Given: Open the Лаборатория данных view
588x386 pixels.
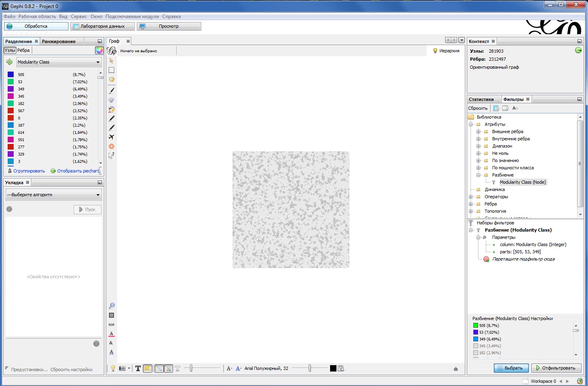Looking at the screenshot, I should (x=103, y=27).
